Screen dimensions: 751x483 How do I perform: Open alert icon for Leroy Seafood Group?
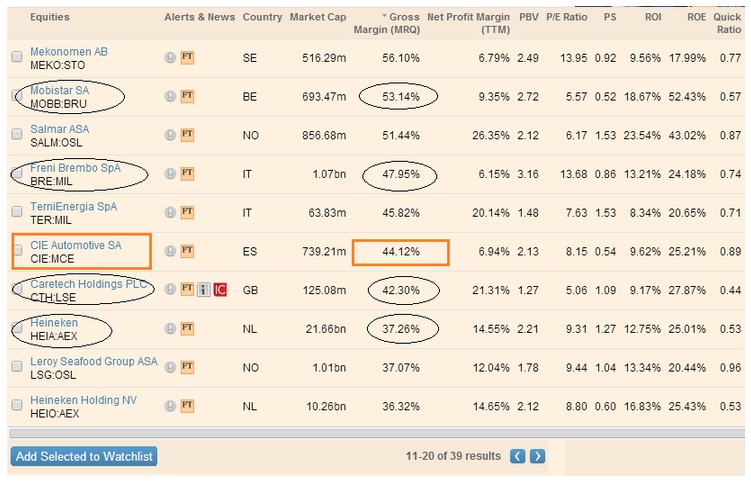click(x=170, y=368)
